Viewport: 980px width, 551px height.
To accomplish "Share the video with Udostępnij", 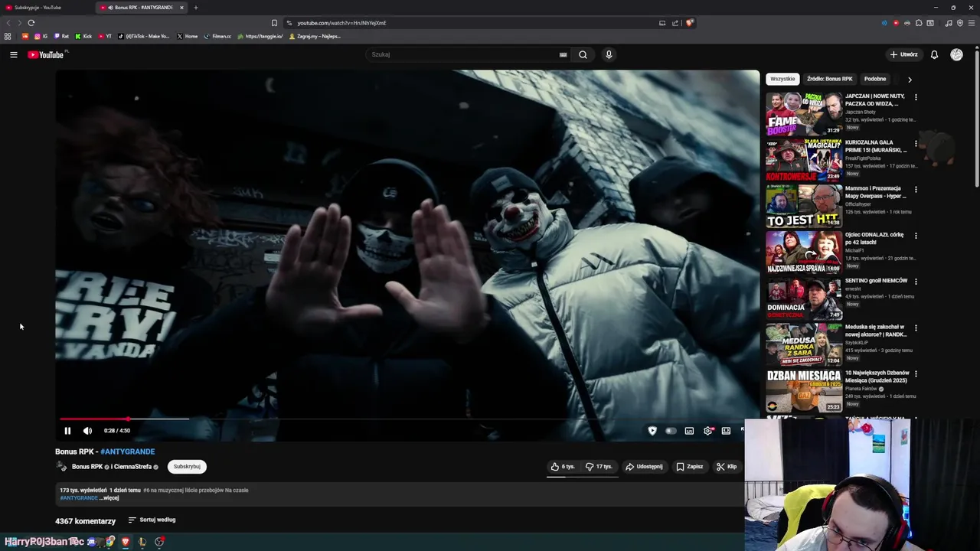I will (644, 466).
